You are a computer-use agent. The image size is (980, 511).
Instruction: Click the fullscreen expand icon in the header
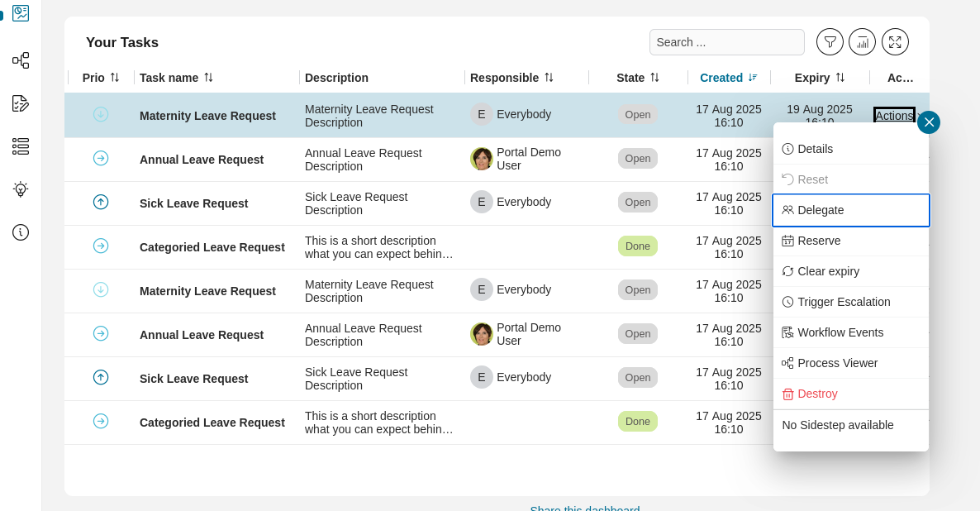pyautogui.click(x=895, y=41)
